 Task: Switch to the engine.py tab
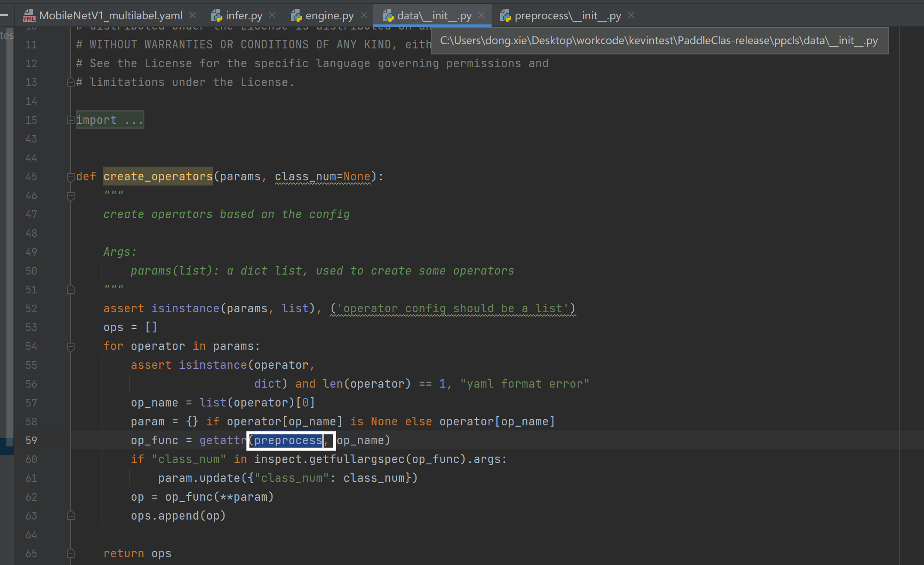(x=330, y=16)
